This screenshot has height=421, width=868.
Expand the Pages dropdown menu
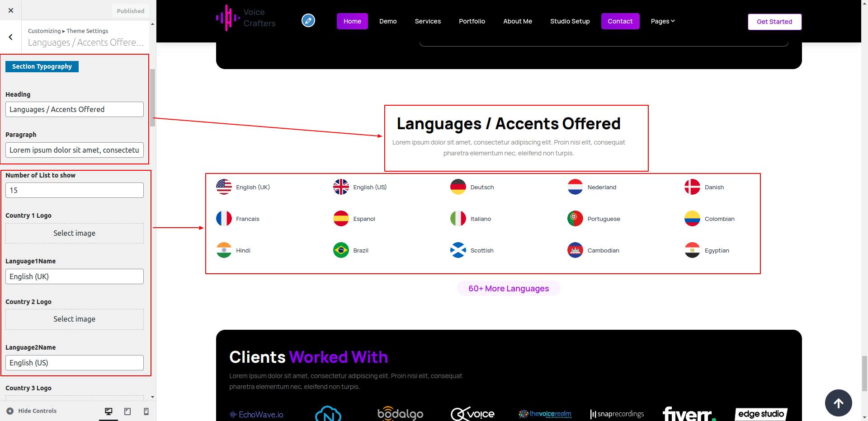click(x=662, y=21)
